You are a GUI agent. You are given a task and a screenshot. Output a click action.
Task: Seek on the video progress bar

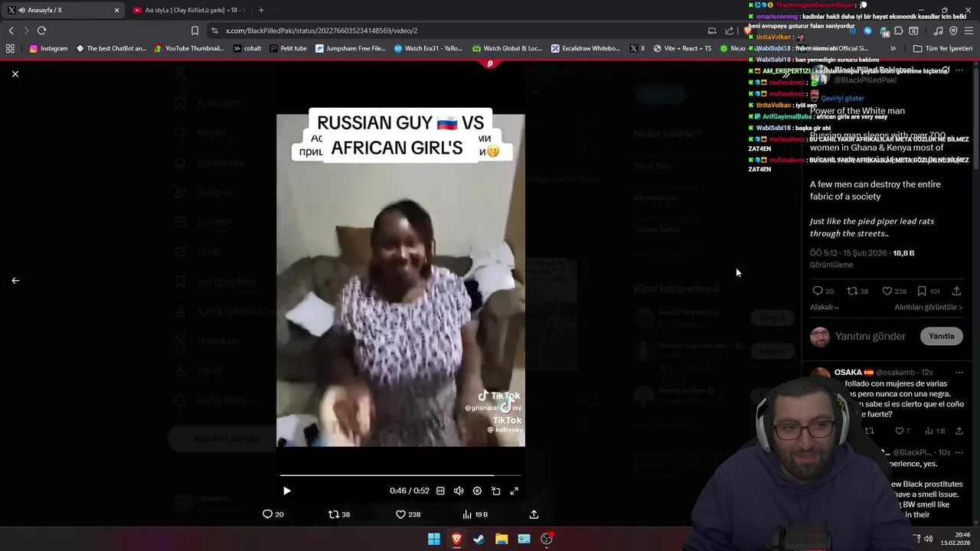point(400,475)
